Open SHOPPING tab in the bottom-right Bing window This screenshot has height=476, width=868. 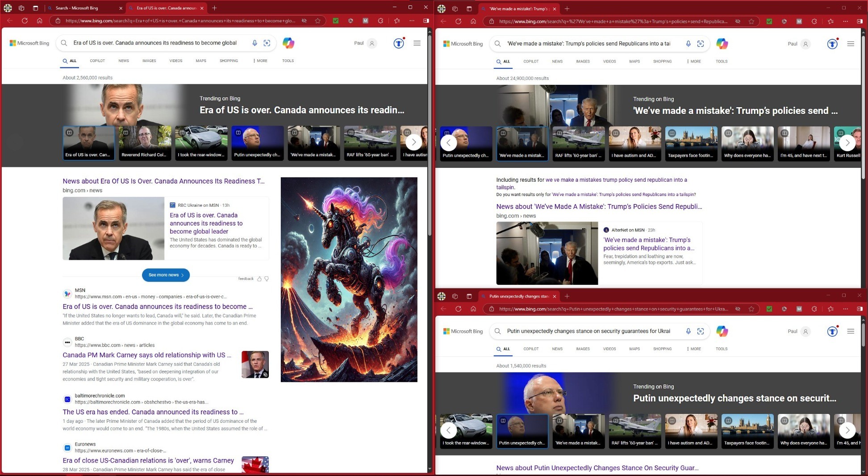click(662, 349)
